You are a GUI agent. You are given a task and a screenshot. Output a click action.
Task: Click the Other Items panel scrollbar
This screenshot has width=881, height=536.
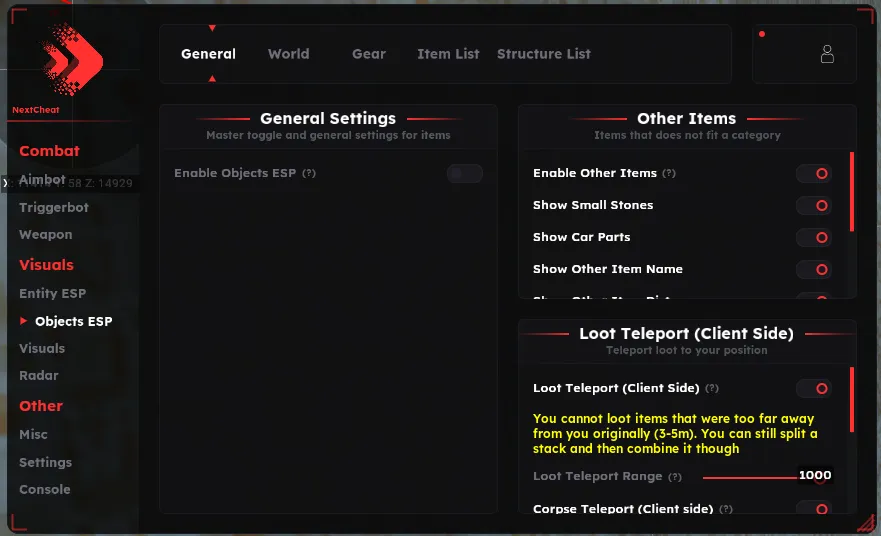click(x=852, y=192)
